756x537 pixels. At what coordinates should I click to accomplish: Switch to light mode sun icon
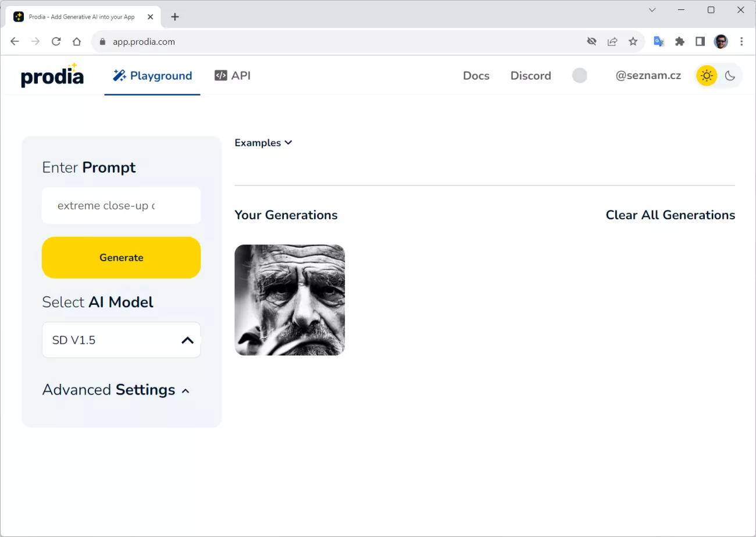707,76
